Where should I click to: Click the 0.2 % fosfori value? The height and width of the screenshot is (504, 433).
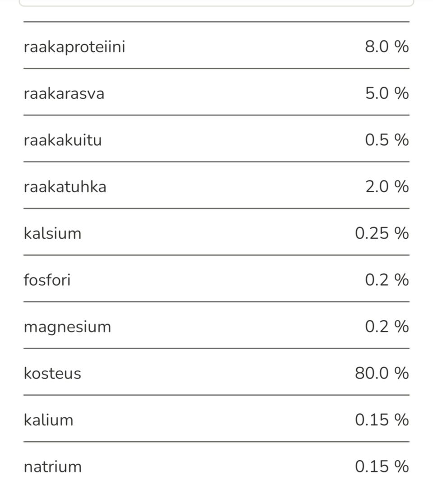point(387,280)
